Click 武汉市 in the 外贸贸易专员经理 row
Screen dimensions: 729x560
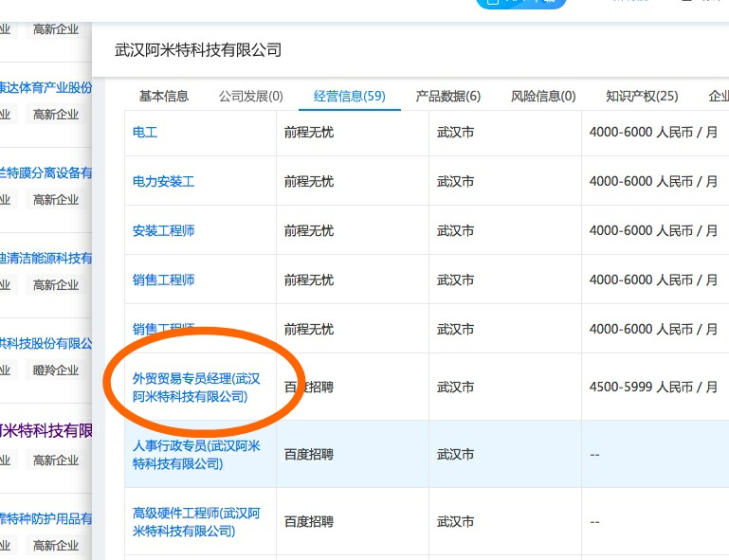(x=455, y=388)
